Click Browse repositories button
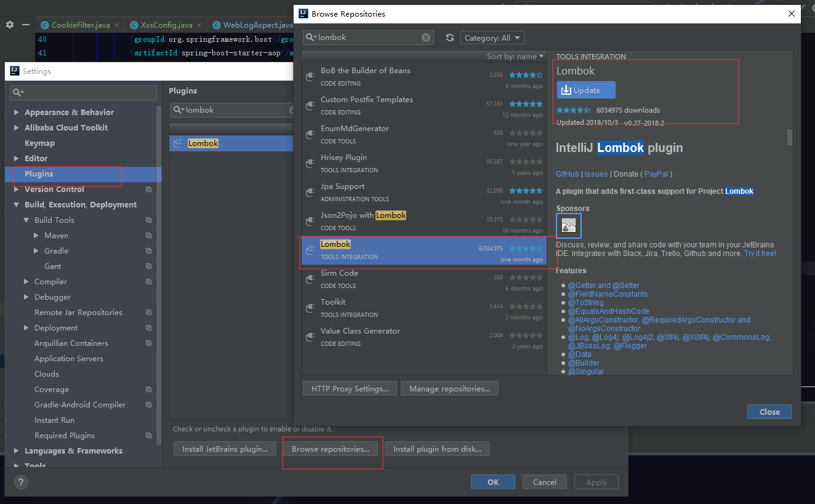Viewport: 815px width, 504px height. pyautogui.click(x=331, y=449)
